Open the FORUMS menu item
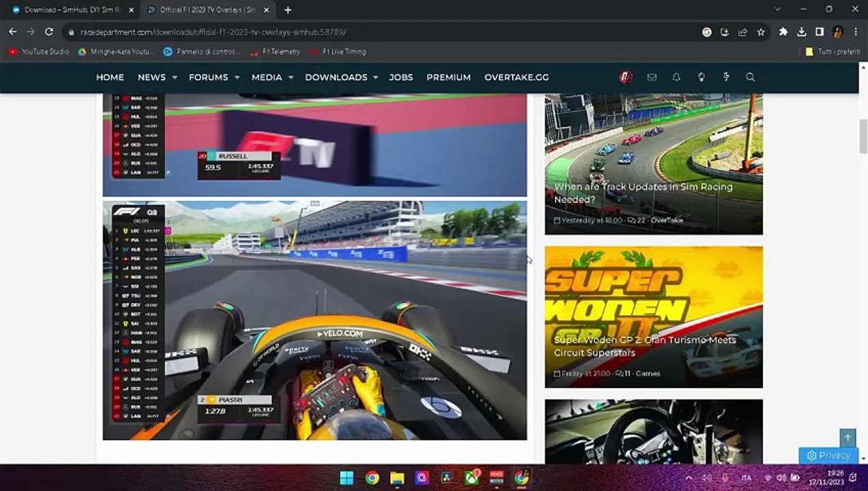 (208, 78)
